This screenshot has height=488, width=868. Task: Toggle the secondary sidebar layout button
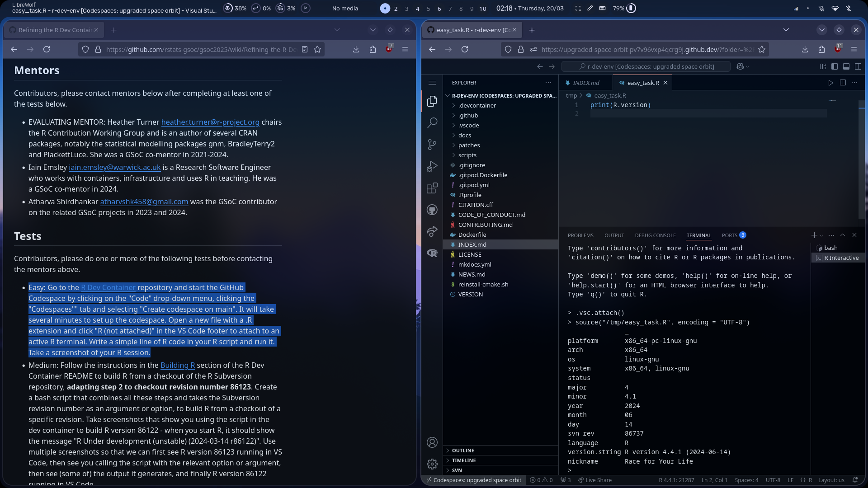(x=858, y=66)
